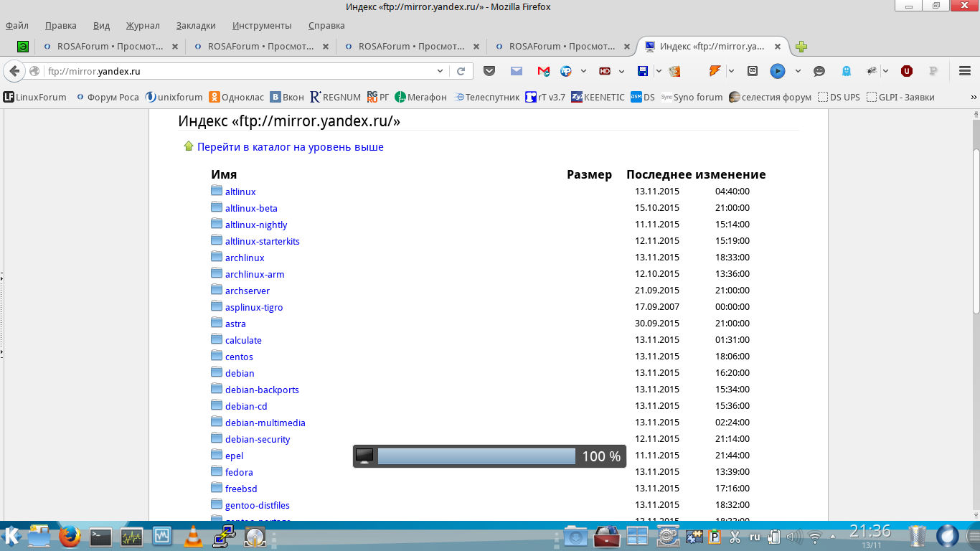This screenshot has height=551, width=980.
Task: Expand hidden system tray icons arrow
Action: pyautogui.click(x=834, y=537)
